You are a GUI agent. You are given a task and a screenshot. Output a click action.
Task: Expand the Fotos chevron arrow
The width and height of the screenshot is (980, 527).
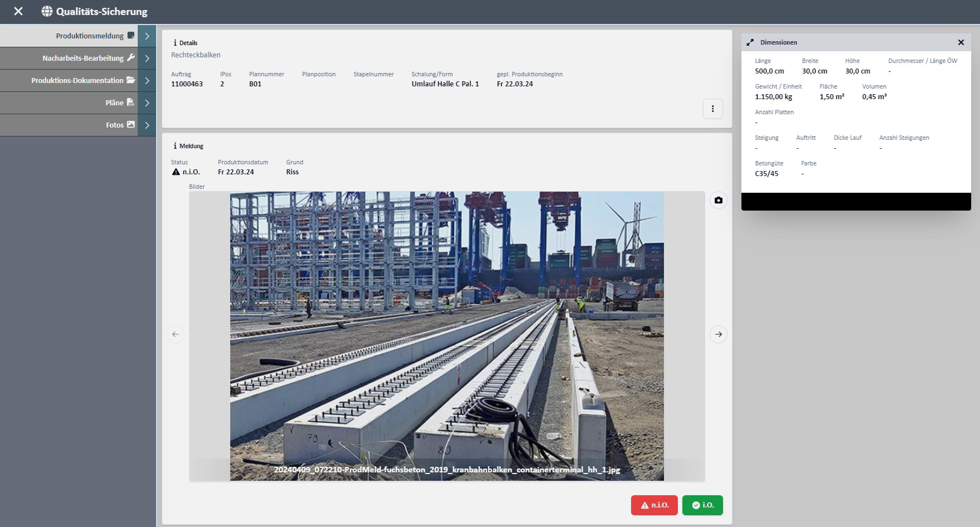point(147,125)
